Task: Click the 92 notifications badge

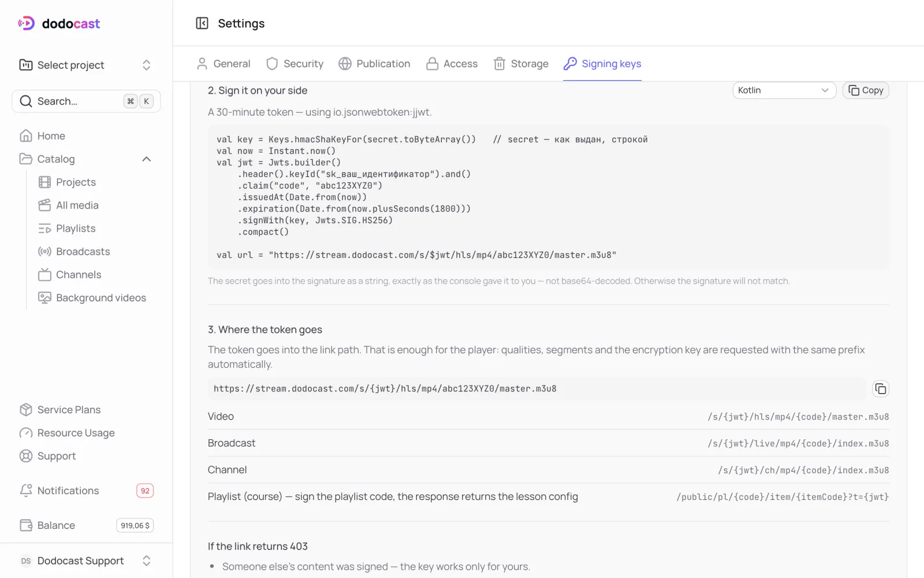Action: [145, 491]
